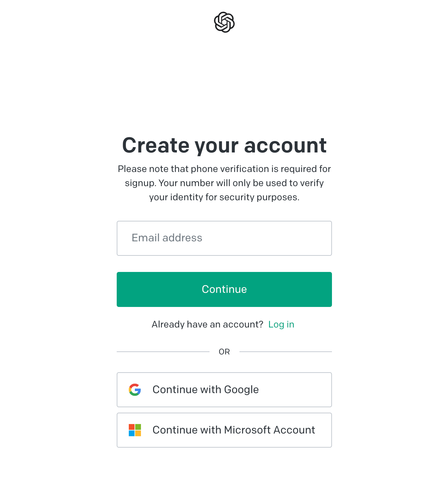Click the yellow square in Microsoft logo
This screenshot has height=486, width=448.
point(138,433)
